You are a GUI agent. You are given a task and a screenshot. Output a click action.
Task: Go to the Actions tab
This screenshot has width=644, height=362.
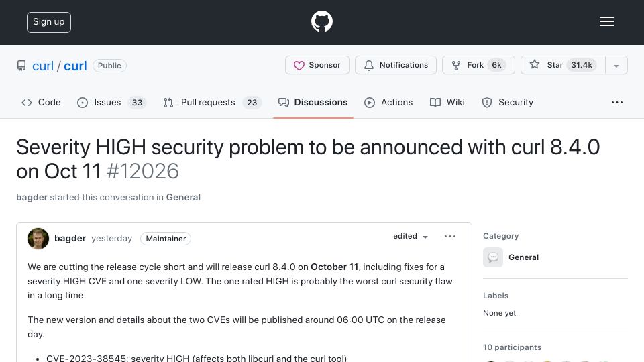(388, 102)
